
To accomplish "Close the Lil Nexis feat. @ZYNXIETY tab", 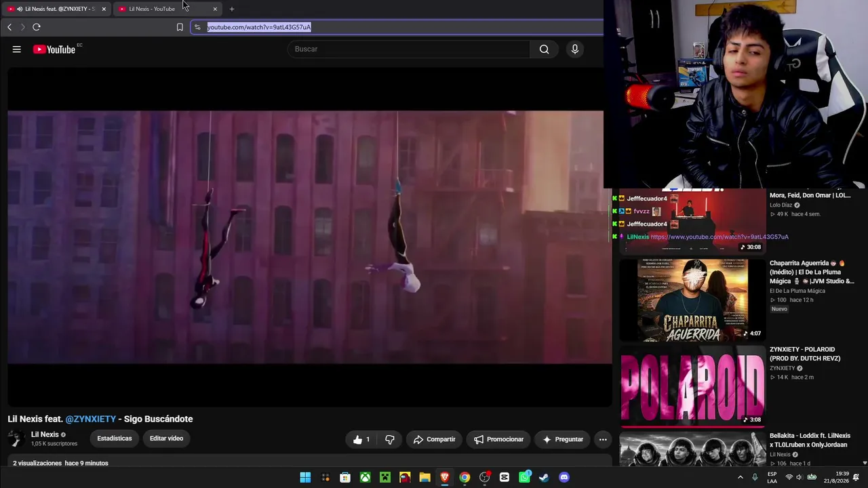I will 104,9.
